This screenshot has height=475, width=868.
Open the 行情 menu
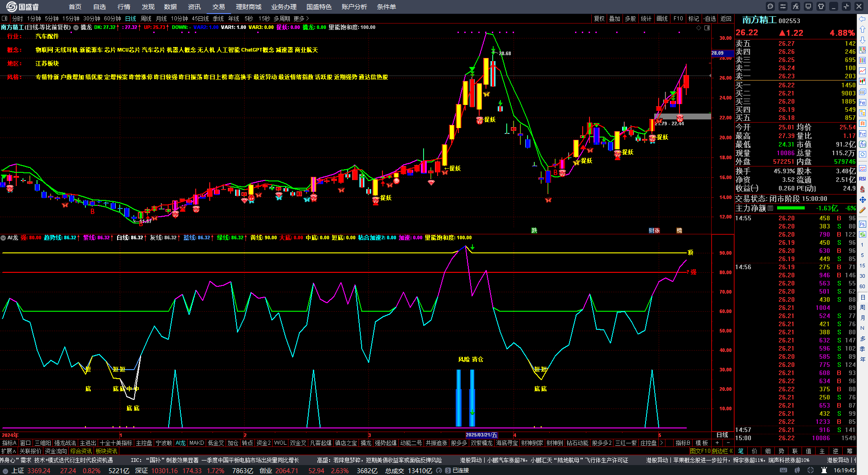[x=124, y=7]
